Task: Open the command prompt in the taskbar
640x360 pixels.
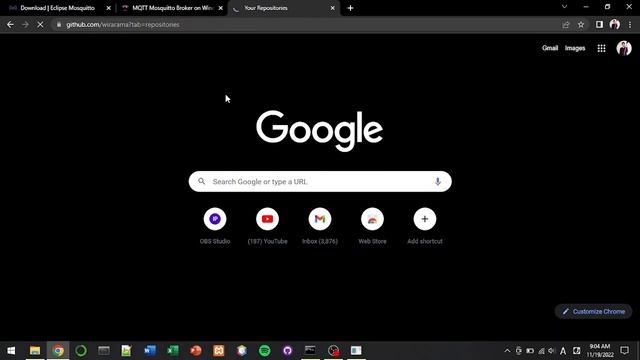Action: (310, 351)
